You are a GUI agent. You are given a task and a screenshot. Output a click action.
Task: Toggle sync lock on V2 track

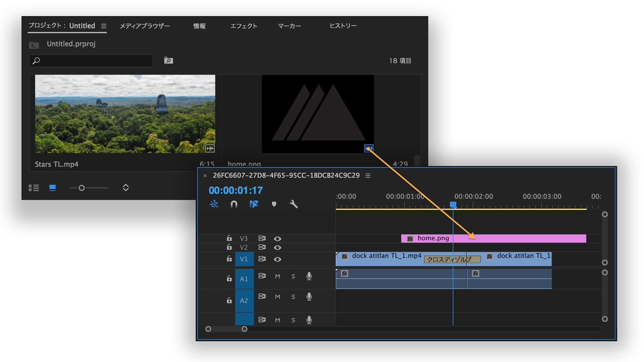coord(262,247)
